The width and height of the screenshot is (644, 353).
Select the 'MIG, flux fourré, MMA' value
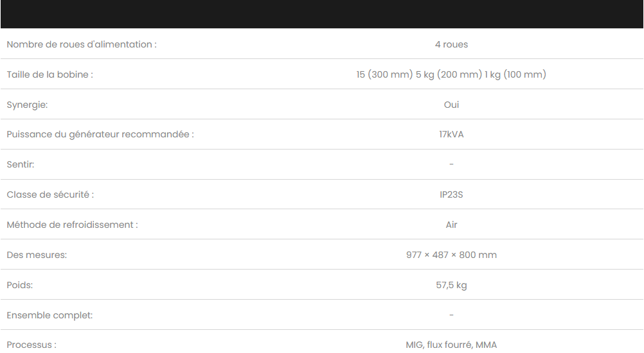tap(451, 345)
